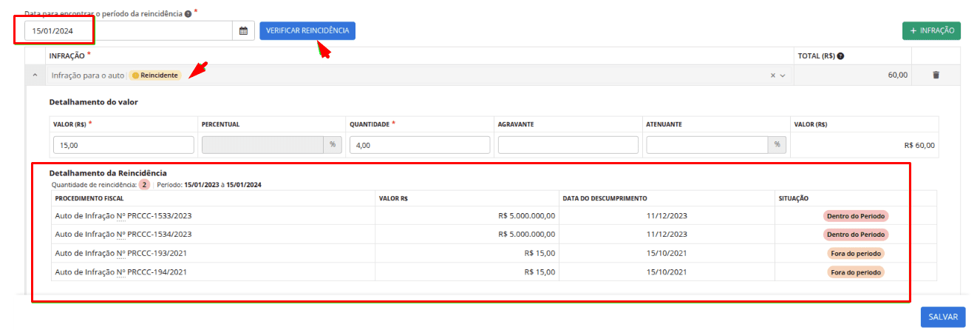
Task: Click the Reincidente badge
Action: [155, 75]
